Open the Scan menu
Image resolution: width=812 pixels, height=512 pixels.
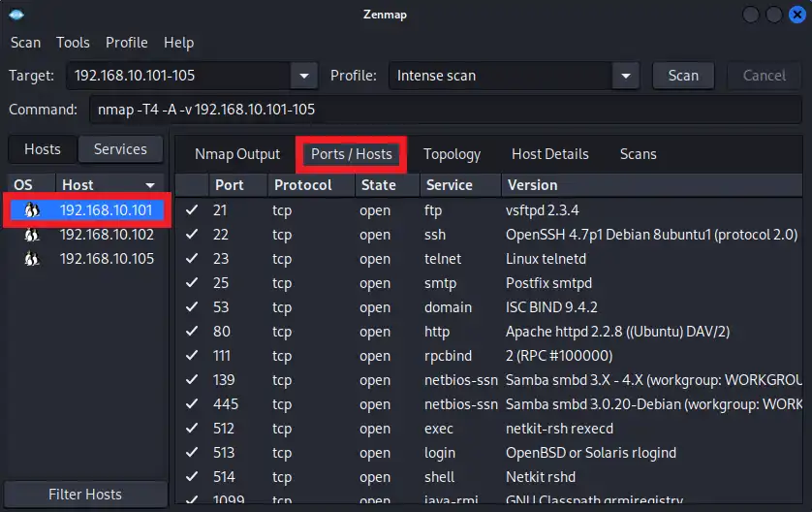[x=25, y=43]
